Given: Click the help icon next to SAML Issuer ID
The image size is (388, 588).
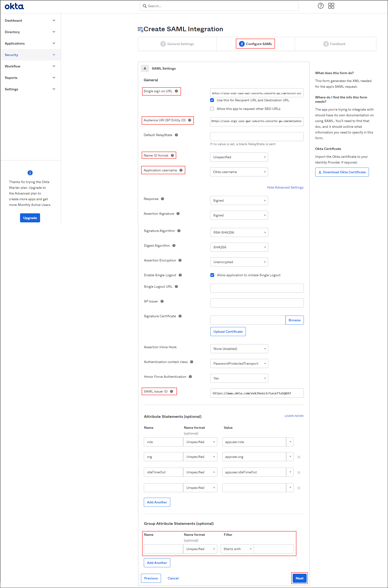Looking at the screenshot, I should pos(171,391).
